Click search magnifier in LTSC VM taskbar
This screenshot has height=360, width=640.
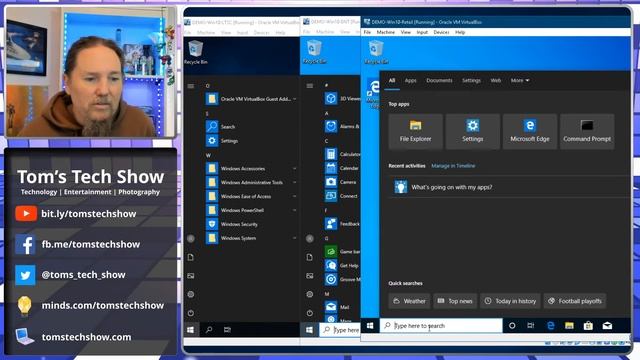point(209,329)
